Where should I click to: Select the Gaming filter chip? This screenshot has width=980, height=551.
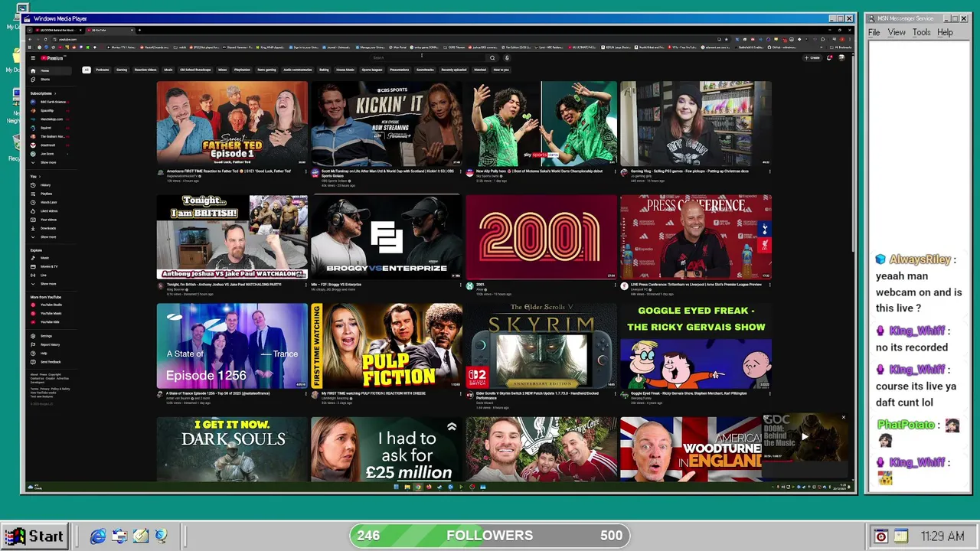click(122, 70)
